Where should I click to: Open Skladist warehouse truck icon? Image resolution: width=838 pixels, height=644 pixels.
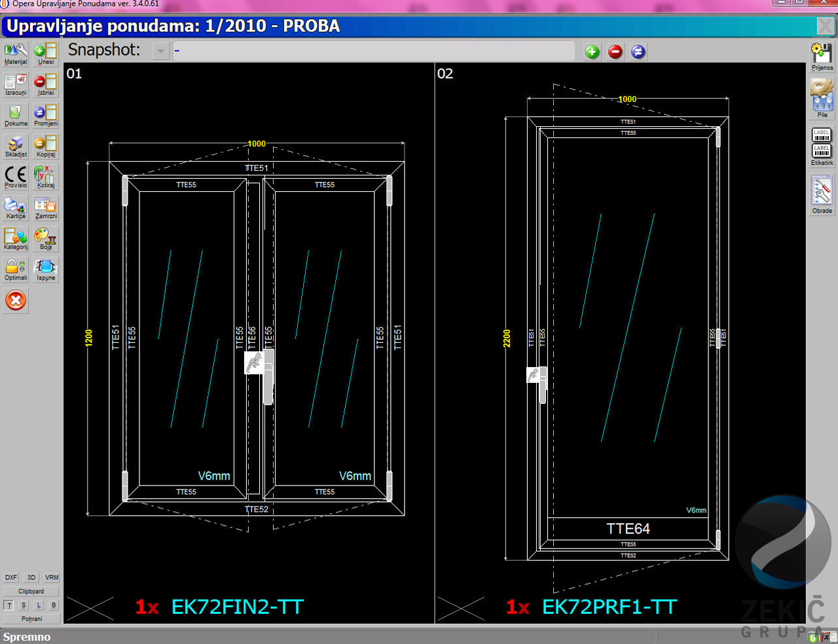(x=16, y=147)
